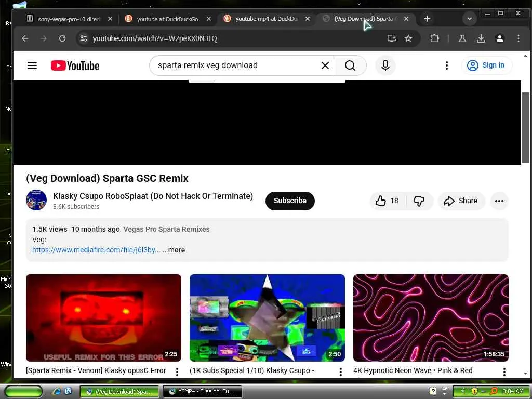Click the video title Sparta GSC Remix
The image size is (532, 399).
[x=107, y=179]
